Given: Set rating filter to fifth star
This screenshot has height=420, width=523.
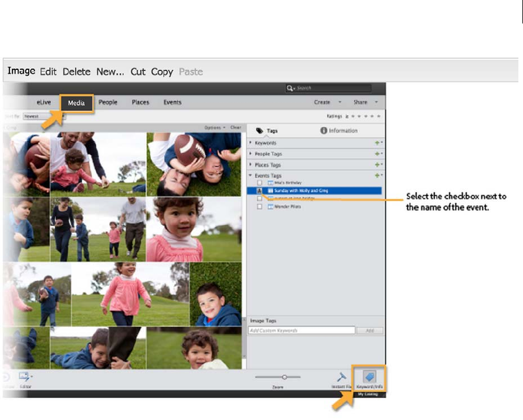Looking at the screenshot, I should (379, 116).
